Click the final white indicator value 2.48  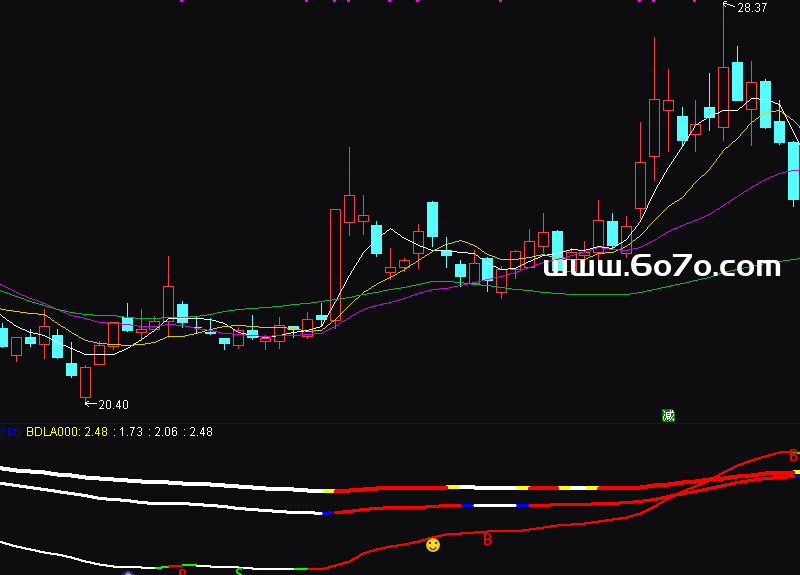(201, 432)
